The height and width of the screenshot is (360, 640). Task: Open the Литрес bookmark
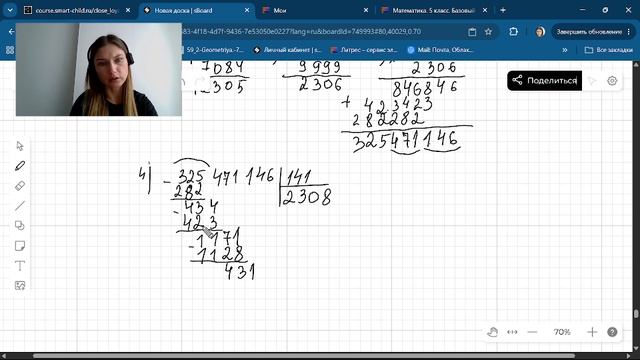pyautogui.click(x=364, y=50)
